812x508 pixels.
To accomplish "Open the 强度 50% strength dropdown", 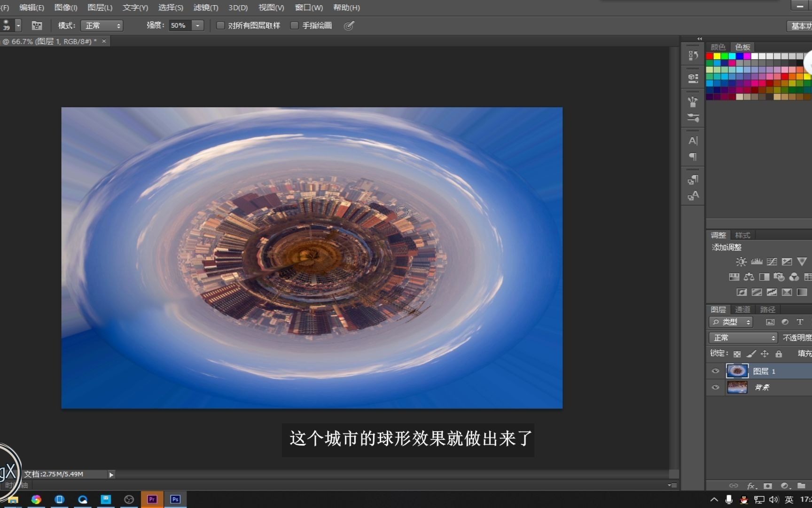I will 197,25.
